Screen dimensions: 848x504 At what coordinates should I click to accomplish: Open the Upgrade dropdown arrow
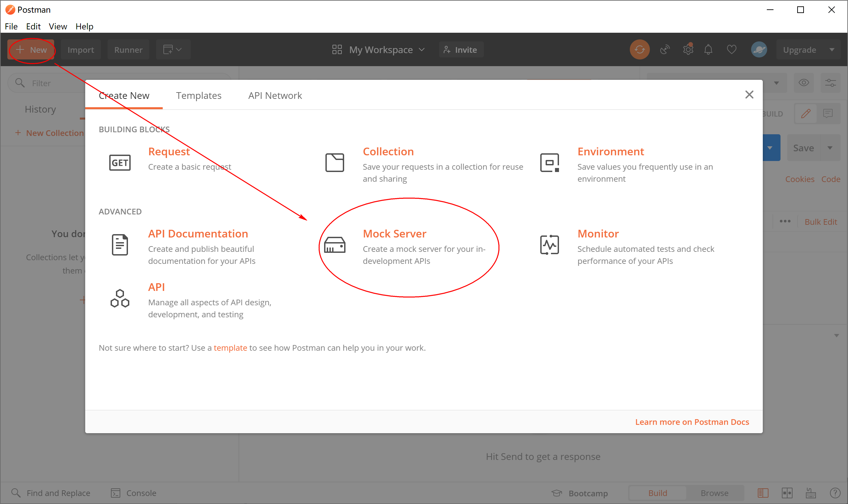pyautogui.click(x=831, y=49)
